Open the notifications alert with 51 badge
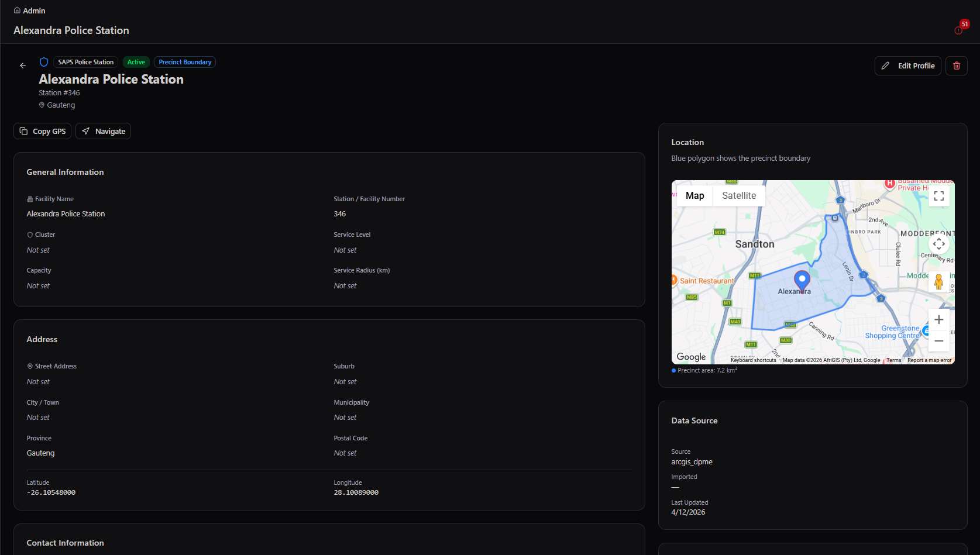The height and width of the screenshot is (555, 980). (959, 30)
